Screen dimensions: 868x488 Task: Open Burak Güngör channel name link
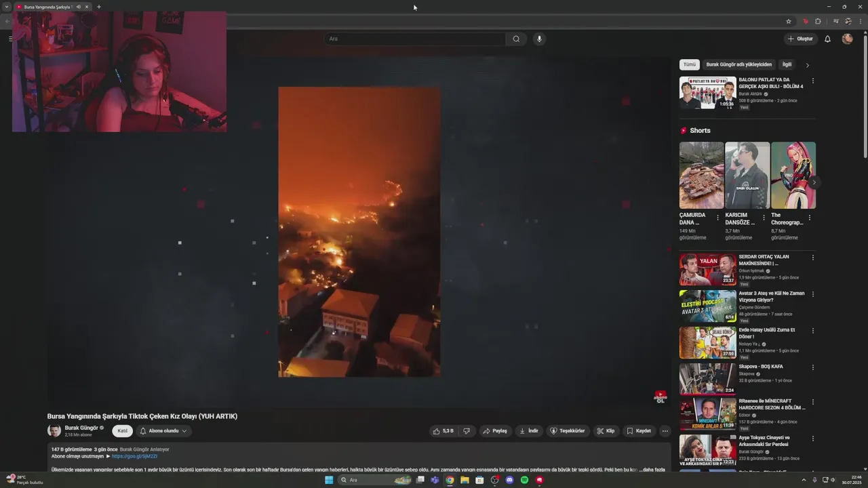point(81,428)
